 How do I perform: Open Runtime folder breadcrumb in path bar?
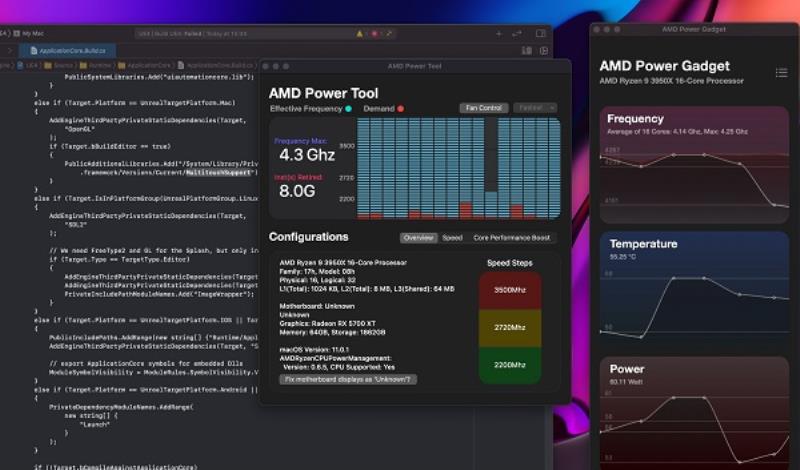pyautogui.click(x=96, y=65)
